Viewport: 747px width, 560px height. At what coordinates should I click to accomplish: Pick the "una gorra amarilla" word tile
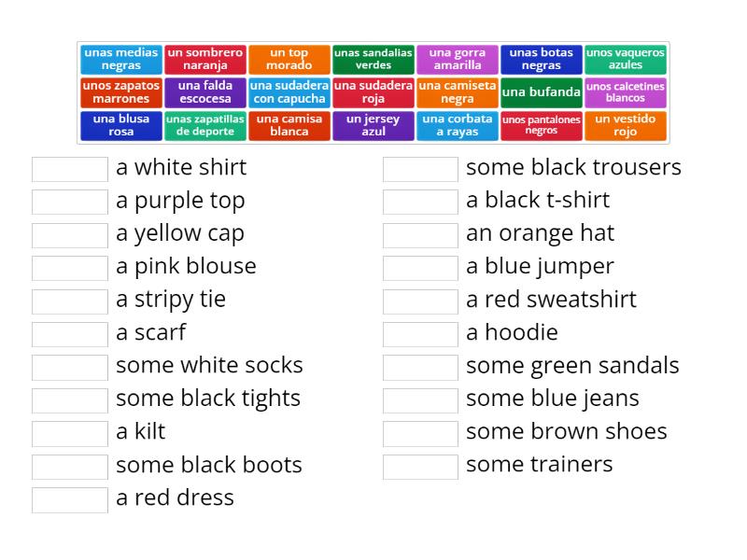click(x=458, y=59)
